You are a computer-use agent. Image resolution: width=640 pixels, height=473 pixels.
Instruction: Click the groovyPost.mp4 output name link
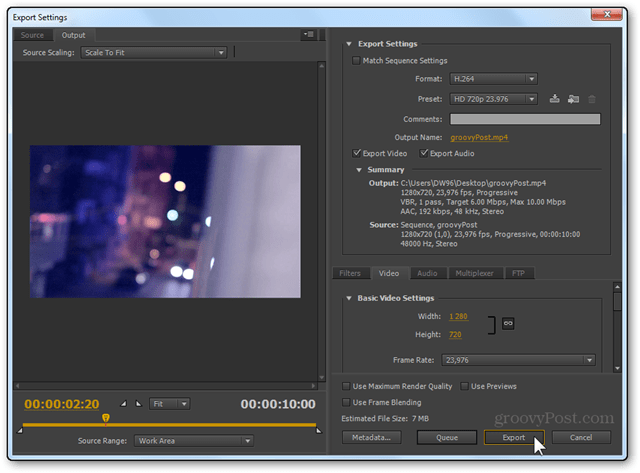pos(479,138)
